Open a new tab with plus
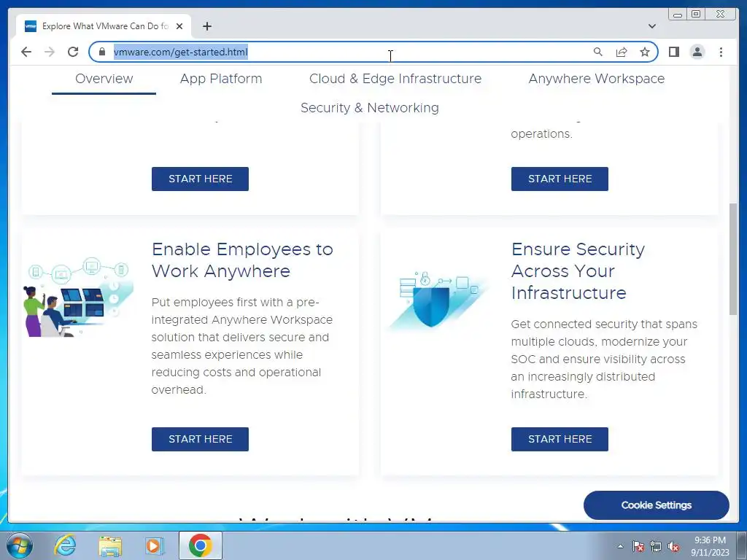747x560 pixels. pos(206,26)
